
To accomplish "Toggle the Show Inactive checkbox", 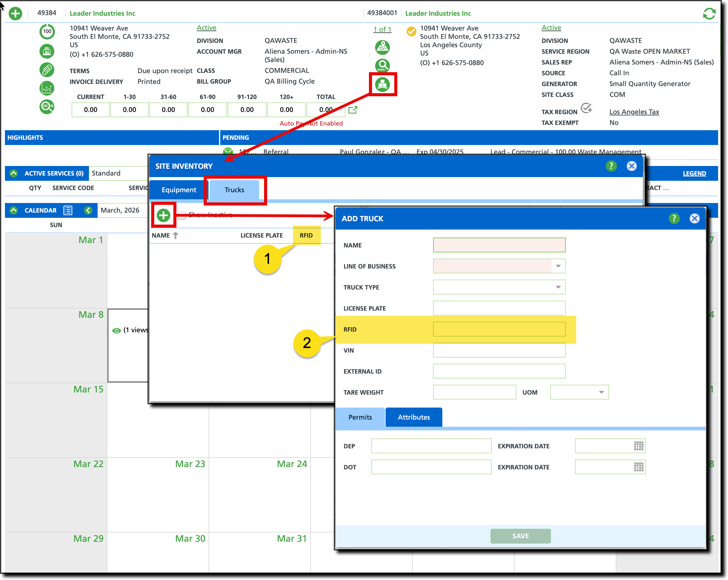I will click(182, 215).
